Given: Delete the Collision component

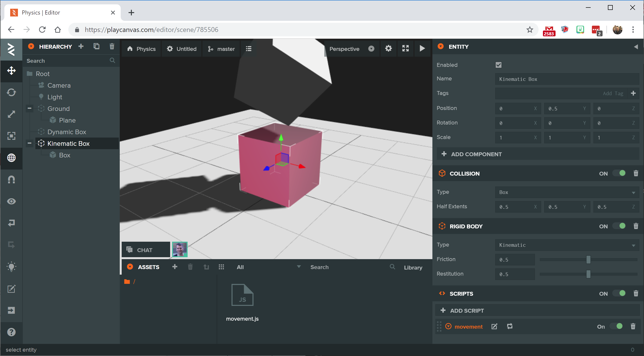Looking at the screenshot, I should click(x=636, y=173).
